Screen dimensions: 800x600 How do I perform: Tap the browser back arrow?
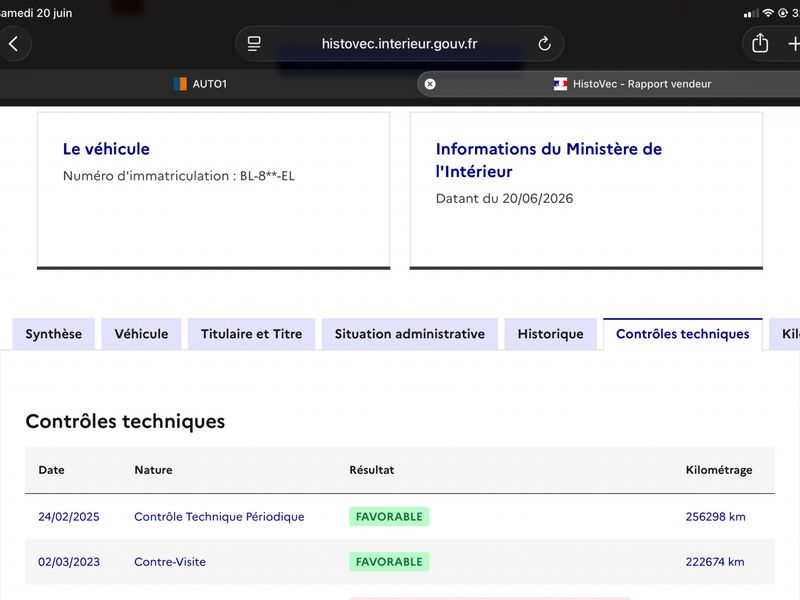point(14,44)
